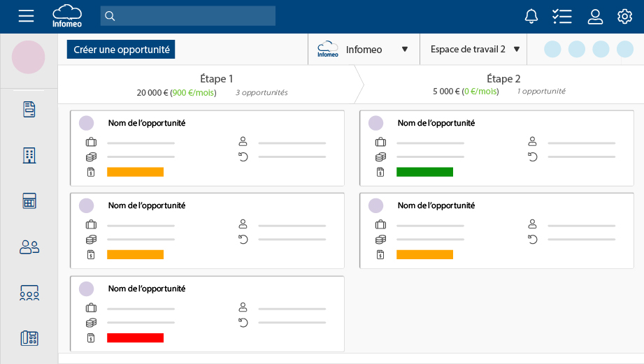Open the meeting group icon in sidebar
Viewport: 644px width, 364px height.
coord(29,293)
